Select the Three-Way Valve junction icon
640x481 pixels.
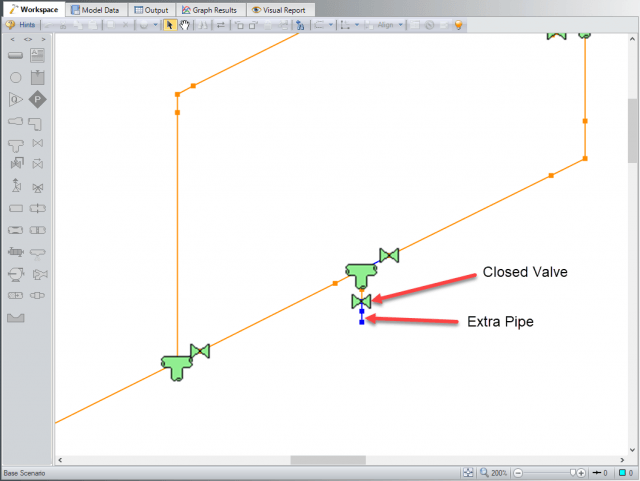tap(38, 187)
